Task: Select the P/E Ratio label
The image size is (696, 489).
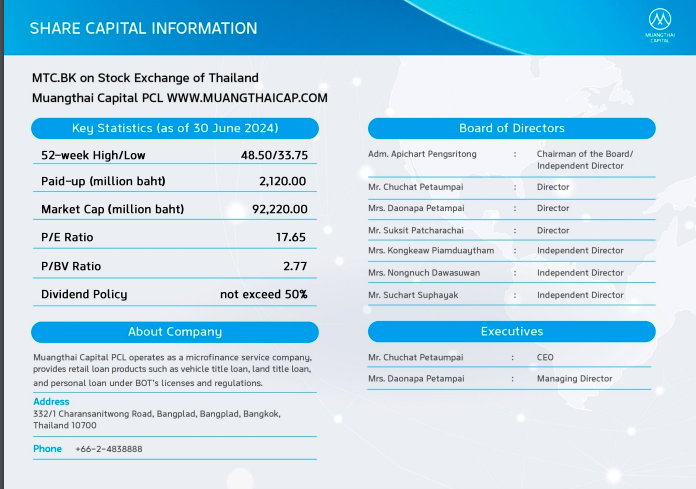Action: point(67,237)
